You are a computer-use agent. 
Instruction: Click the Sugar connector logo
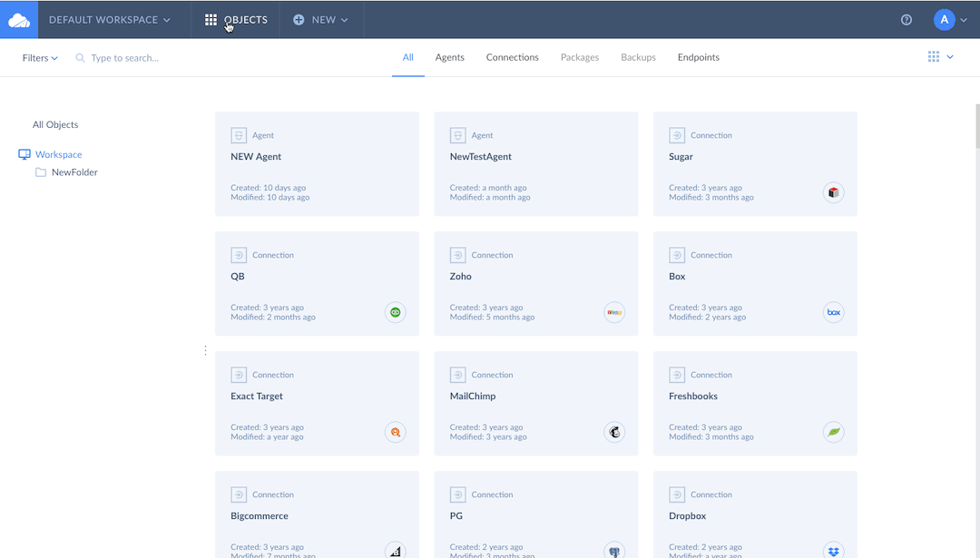click(834, 192)
